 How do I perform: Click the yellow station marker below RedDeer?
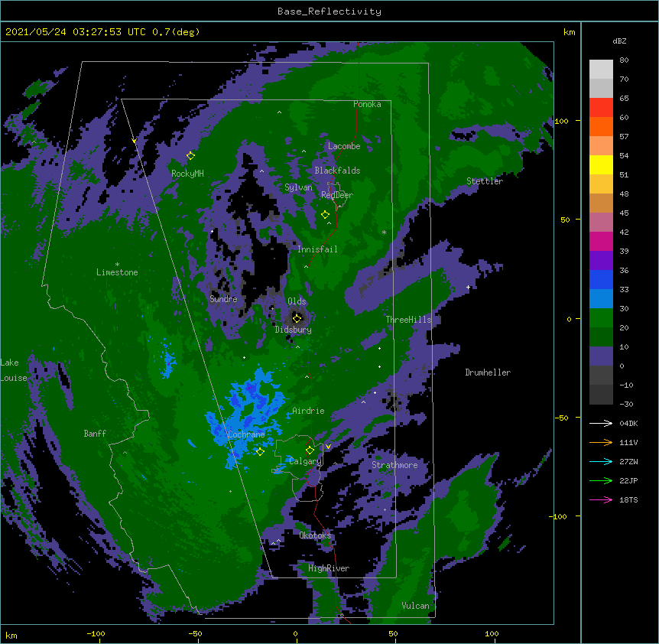click(325, 215)
